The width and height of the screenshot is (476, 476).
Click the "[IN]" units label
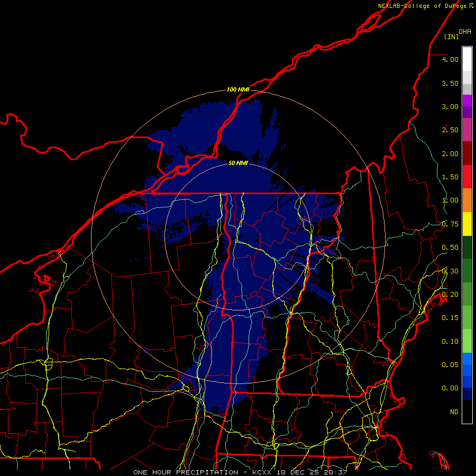(x=452, y=36)
